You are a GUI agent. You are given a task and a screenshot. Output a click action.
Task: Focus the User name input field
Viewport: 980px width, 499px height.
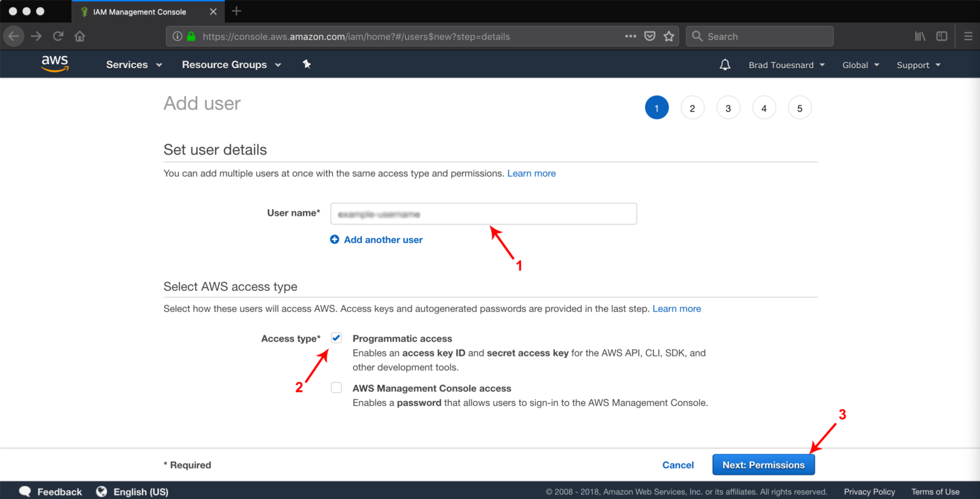[x=484, y=214]
